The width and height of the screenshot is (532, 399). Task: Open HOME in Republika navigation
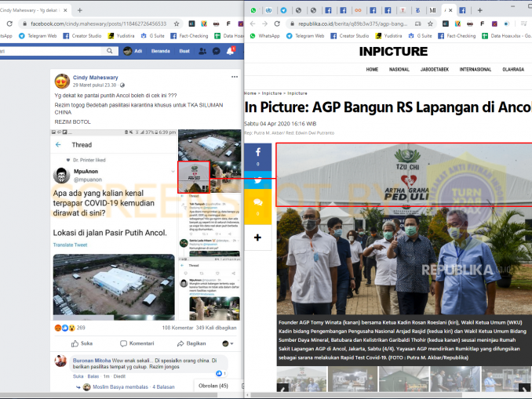pos(372,70)
